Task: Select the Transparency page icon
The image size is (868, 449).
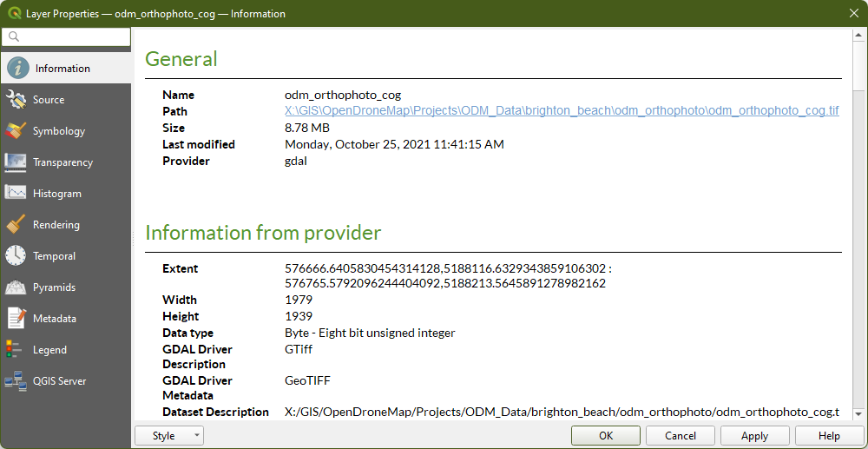Action: (16, 162)
